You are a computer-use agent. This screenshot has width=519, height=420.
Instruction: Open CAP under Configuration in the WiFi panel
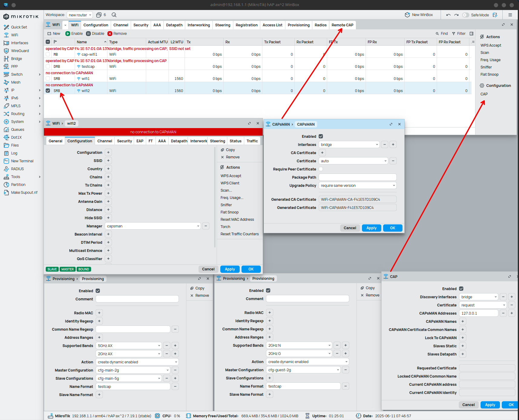click(x=484, y=94)
